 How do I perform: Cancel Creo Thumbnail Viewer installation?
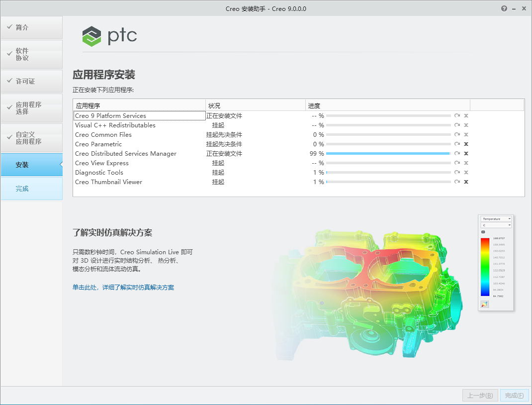pyautogui.click(x=466, y=182)
